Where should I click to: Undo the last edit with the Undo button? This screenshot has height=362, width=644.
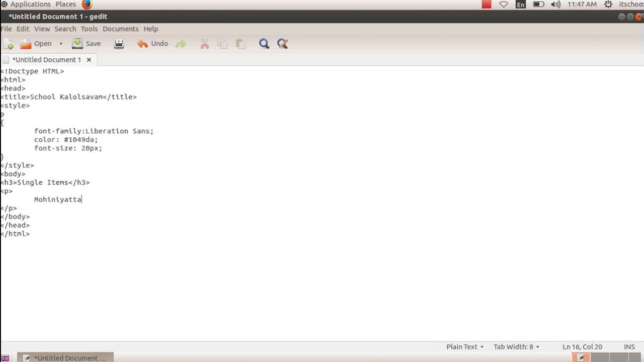coord(153,44)
